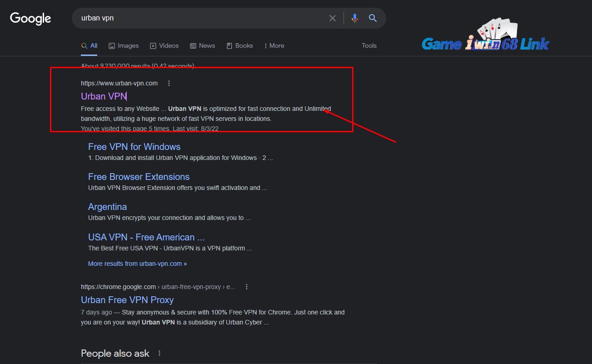Viewport: 592px width, 364px height.
Task: Clear search text with X icon
Action: tap(333, 18)
